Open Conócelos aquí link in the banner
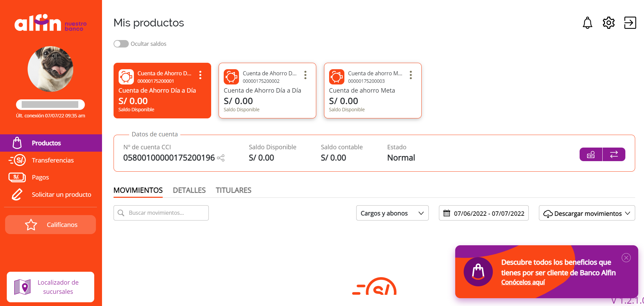This screenshot has width=644, height=306. click(523, 282)
